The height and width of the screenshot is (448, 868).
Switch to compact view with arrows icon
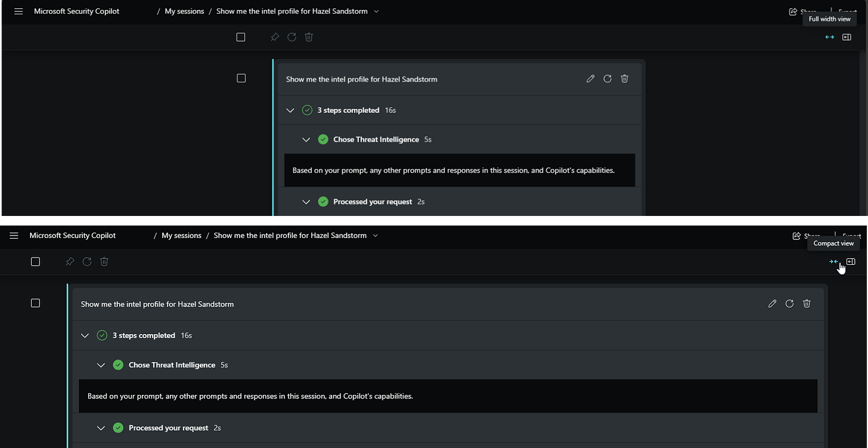(833, 261)
